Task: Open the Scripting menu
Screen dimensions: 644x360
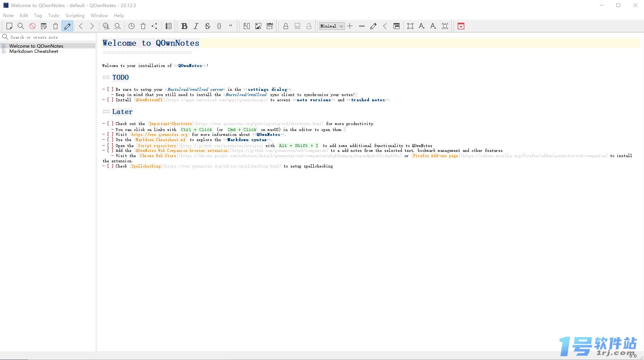Action: 75,16
